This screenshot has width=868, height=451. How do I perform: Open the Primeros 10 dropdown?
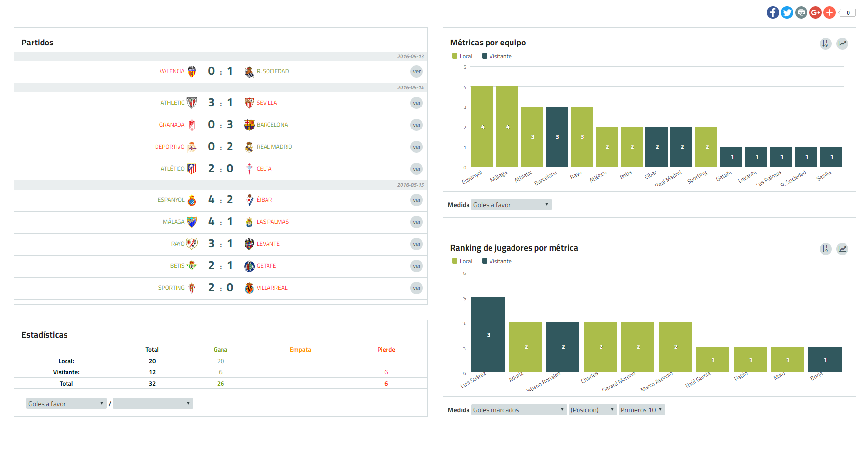pyautogui.click(x=641, y=410)
